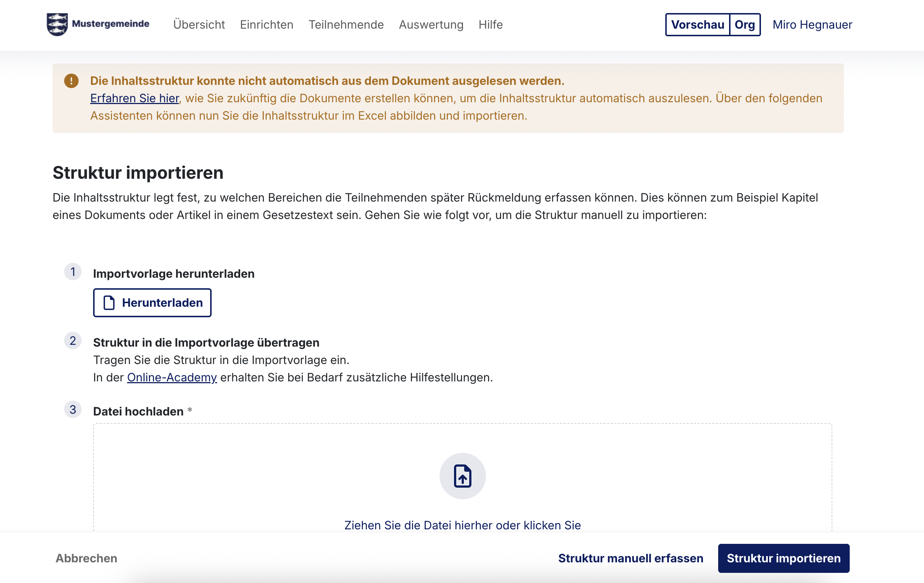Open the Übersicht menu item
The image size is (924, 583).
[x=199, y=25]
